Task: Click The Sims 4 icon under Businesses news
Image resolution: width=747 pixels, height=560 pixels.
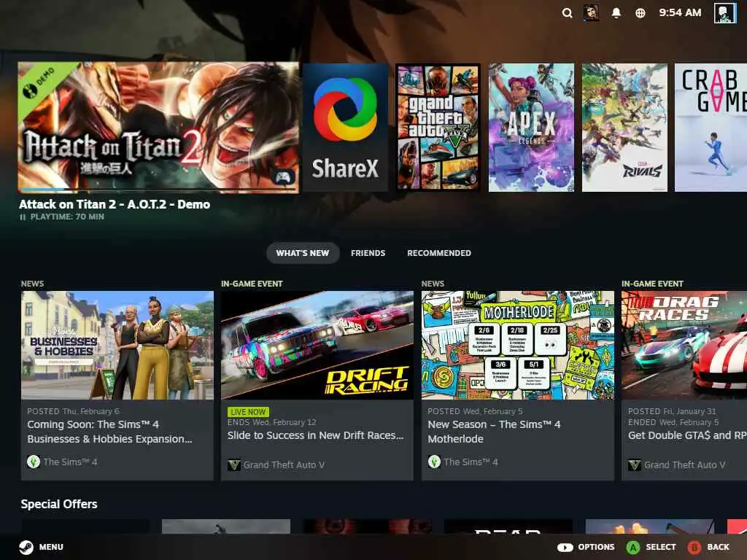Action: tap(34, 462)
